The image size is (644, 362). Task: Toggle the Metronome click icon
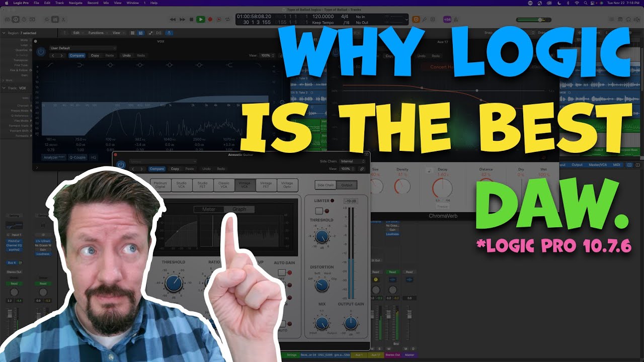[456, 19]
